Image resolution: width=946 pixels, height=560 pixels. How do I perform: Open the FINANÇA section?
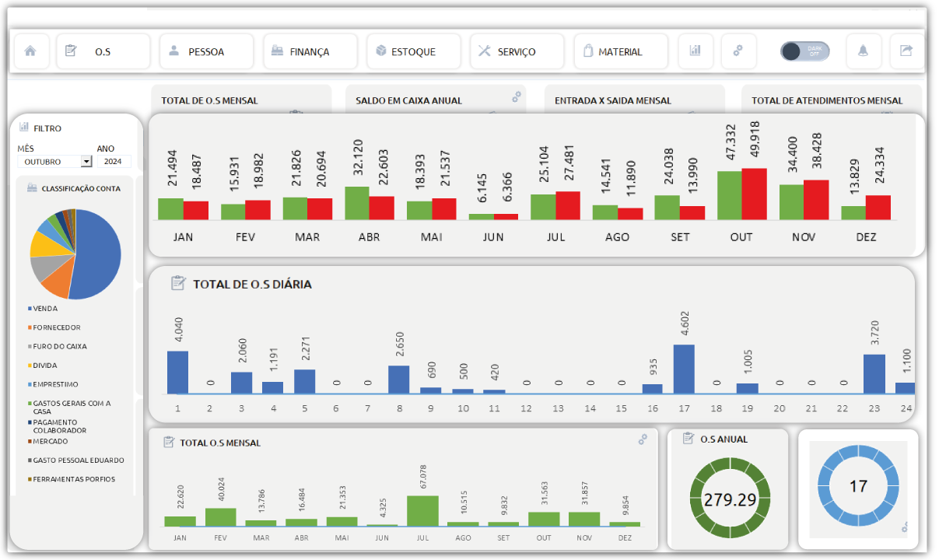click(310, 51)
